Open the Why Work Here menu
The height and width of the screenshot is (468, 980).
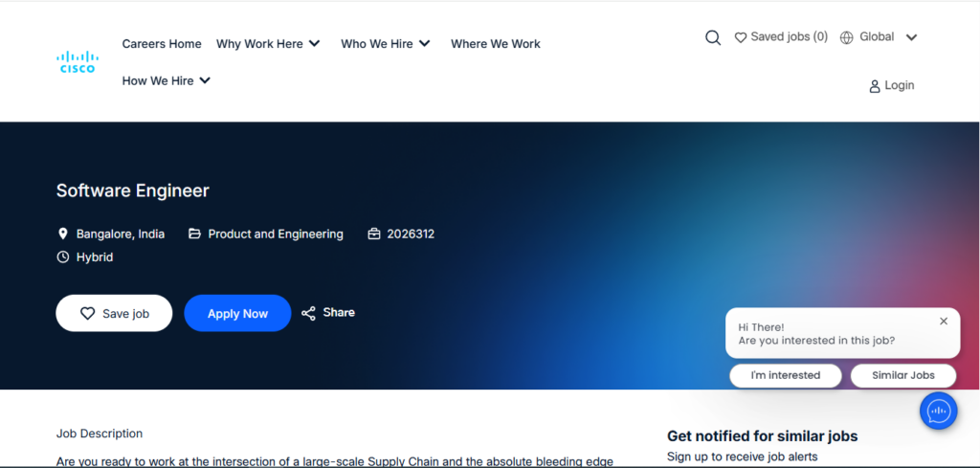coord(259,44)
